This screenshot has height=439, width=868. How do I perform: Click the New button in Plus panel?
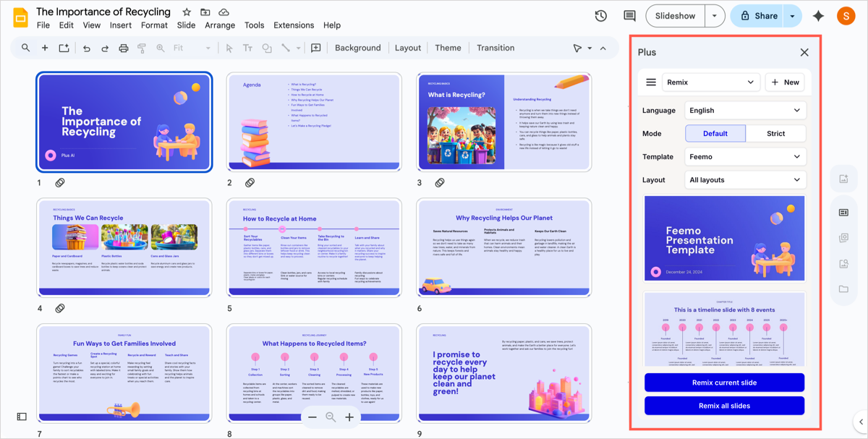point(785,82)
